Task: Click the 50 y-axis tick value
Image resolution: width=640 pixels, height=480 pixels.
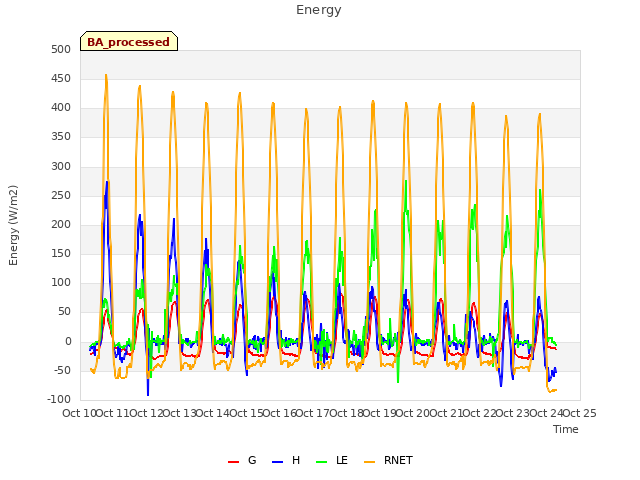Action: [x=64, y=312]
